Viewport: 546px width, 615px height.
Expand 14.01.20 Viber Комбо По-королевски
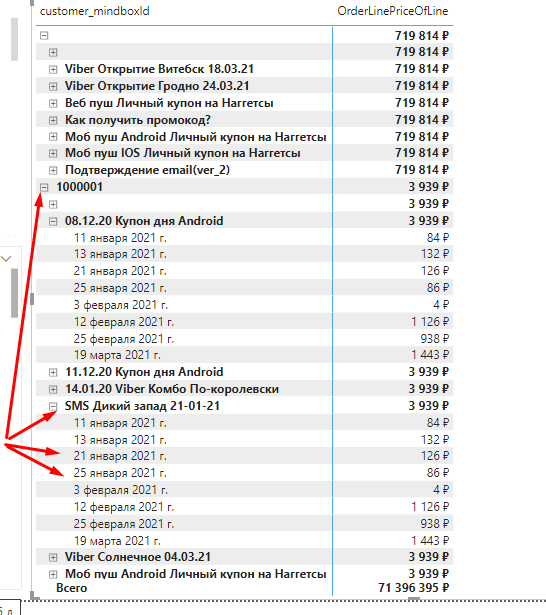53,389
